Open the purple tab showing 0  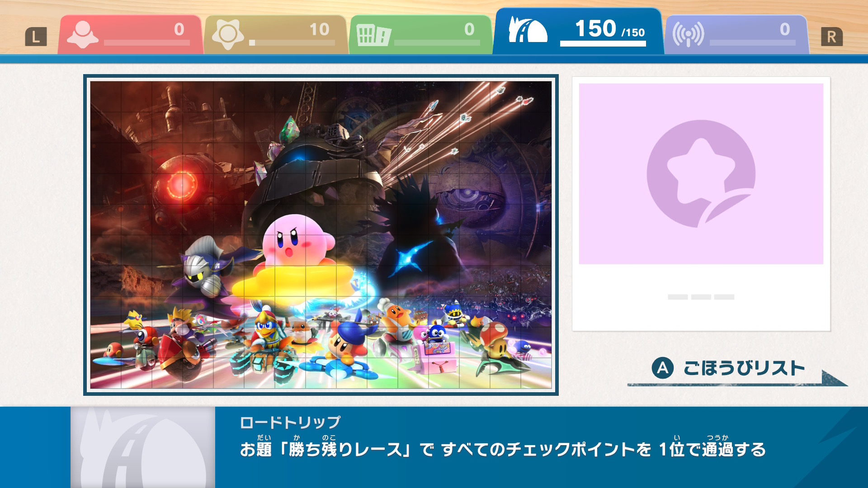pos(736,35)
